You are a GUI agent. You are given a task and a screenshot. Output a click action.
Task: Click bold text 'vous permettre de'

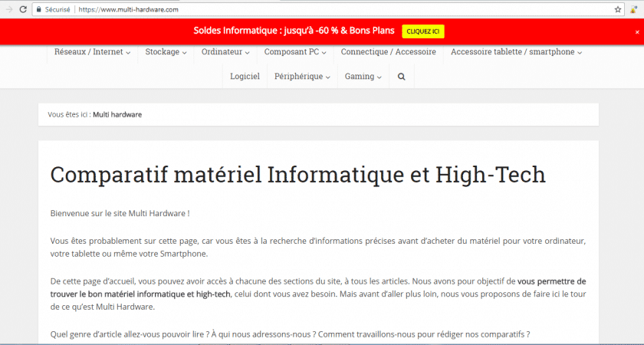point(551,282)
